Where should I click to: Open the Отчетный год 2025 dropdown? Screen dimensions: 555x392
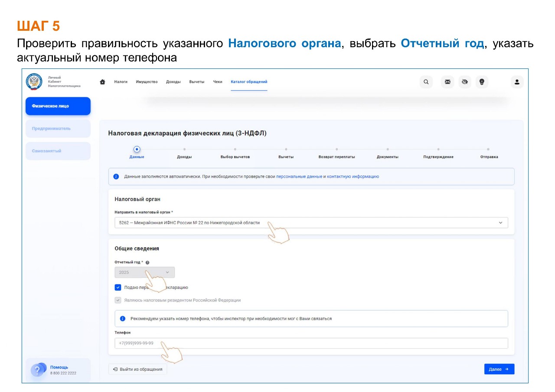[x=144, y=272]
